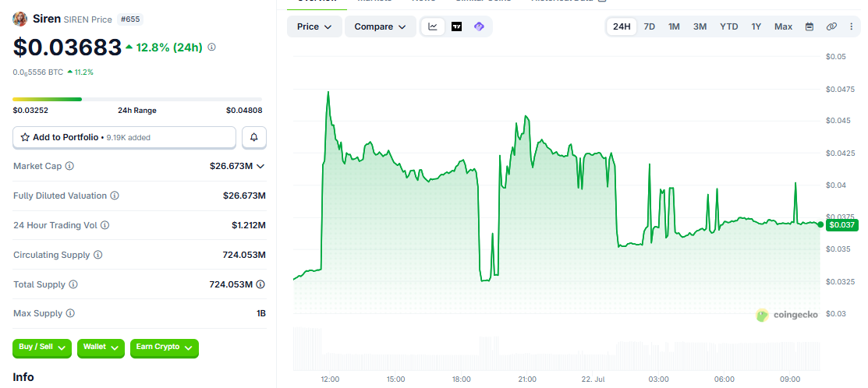Click the $0.037 current price marker
The image size is (868, 388).
pos(841,225)
